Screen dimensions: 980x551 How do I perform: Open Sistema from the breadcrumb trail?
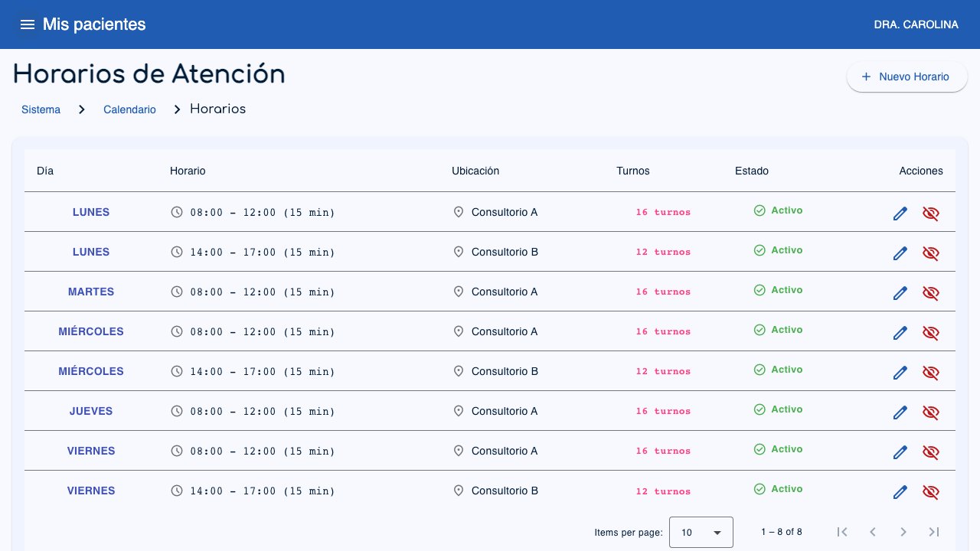pos(41,109)
